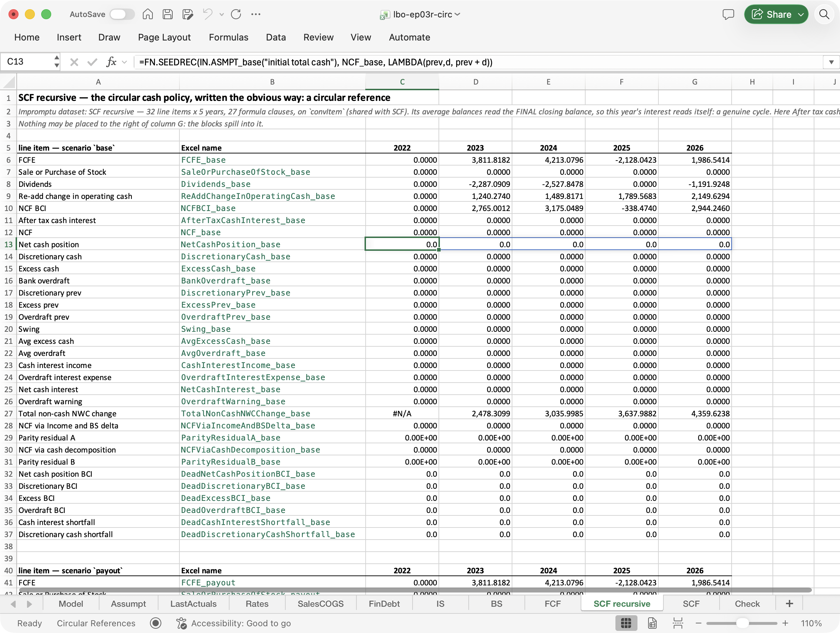Switch to Normal view icon

point(626,623)
